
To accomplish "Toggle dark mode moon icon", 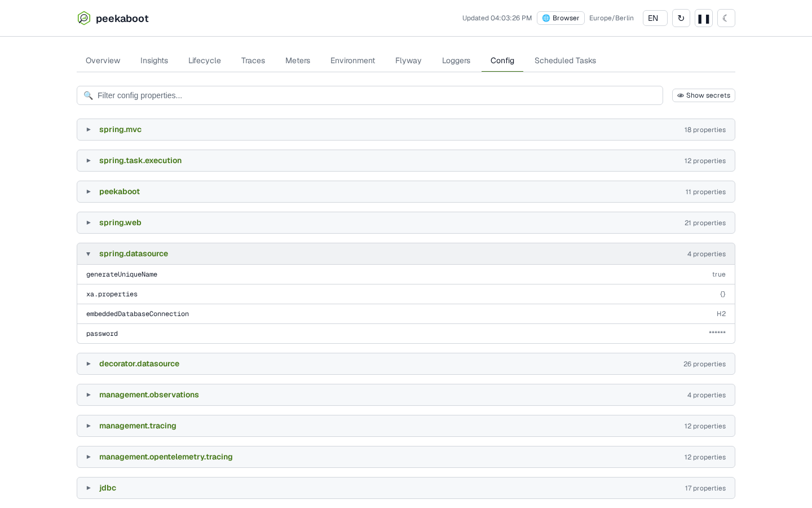I will pos(726,18).
